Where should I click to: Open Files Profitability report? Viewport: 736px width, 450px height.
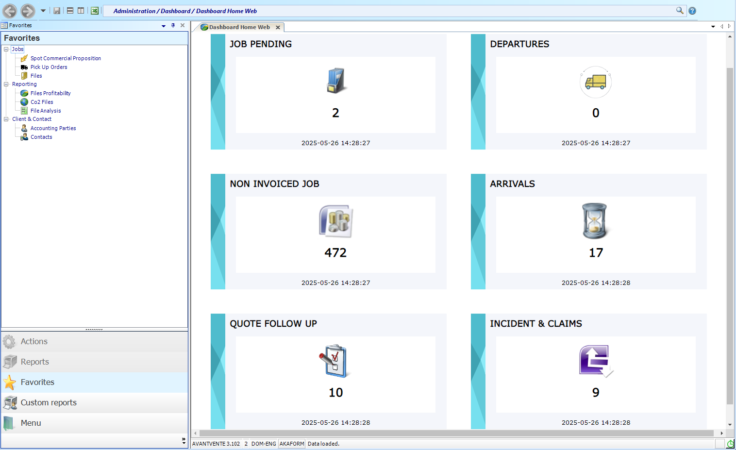pos(50,93)
